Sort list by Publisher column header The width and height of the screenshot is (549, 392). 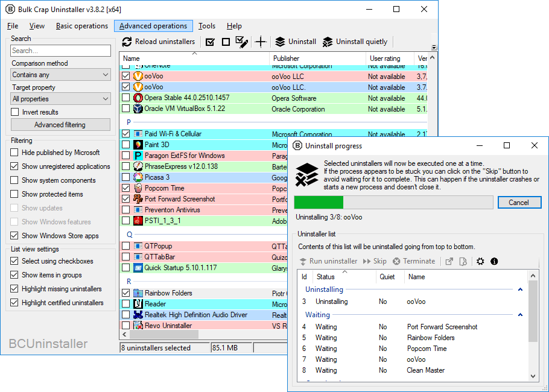[317, 58]
